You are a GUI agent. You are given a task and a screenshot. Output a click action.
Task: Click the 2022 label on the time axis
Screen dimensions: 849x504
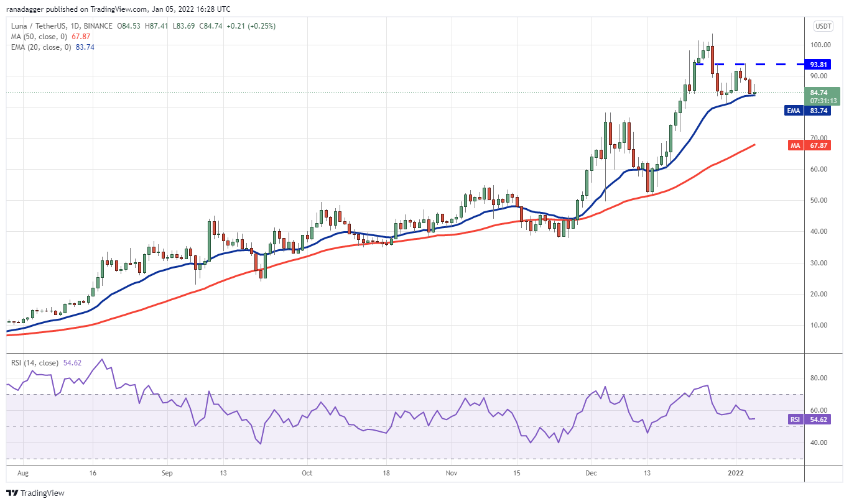click(735, 473)
